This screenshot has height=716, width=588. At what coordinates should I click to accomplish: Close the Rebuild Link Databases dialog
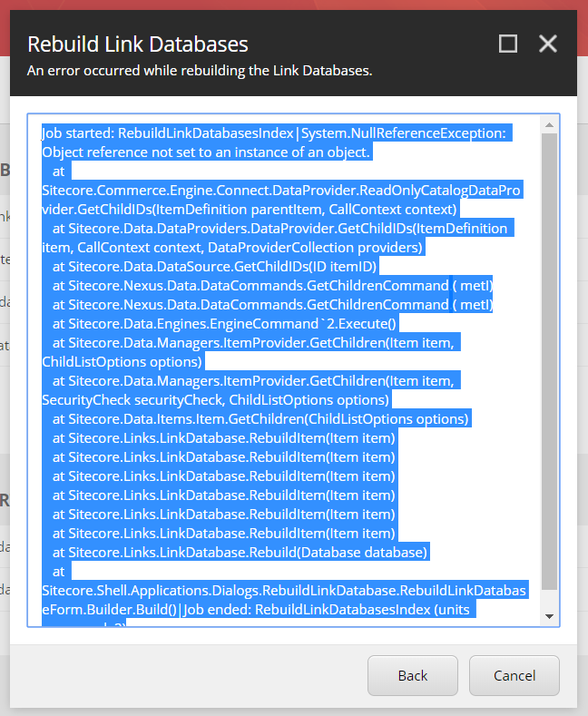tap(547, 44)
